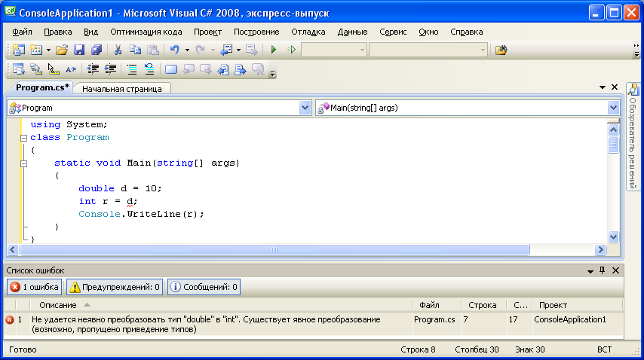Open the error list window position menu
The height and width of the screenshot is (360, 644).
(x=590, y=271)
